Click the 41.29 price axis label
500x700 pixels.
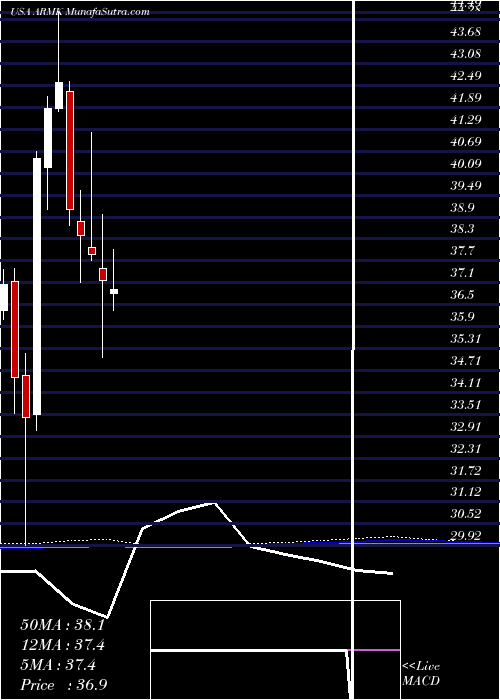click(x=465, y=119)
